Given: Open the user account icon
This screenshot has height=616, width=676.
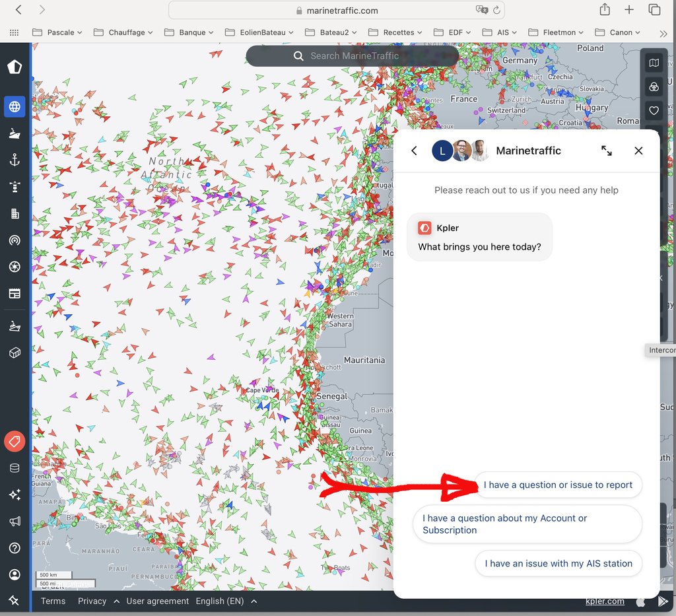Looking at the screenshot, I should tap(15, 574).
